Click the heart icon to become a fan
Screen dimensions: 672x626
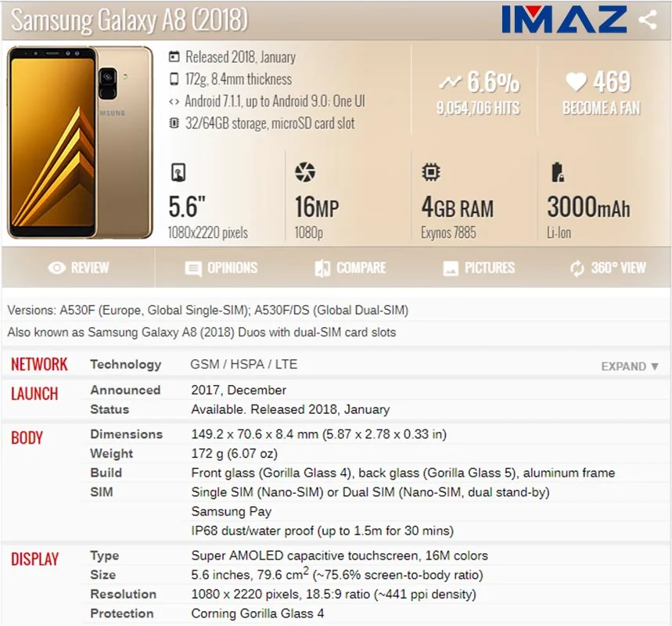click(x=576, y=81)
